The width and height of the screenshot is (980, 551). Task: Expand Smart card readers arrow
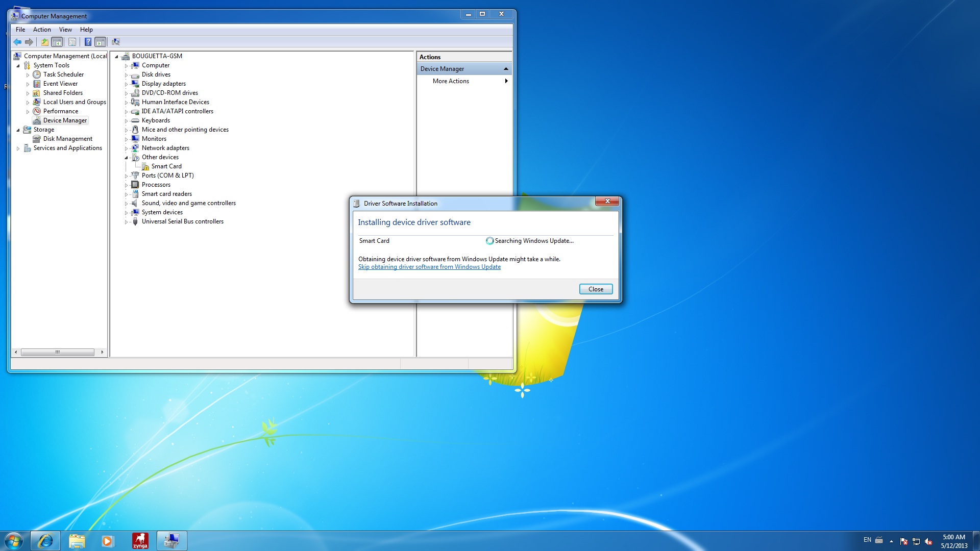[x=126, y=194]
